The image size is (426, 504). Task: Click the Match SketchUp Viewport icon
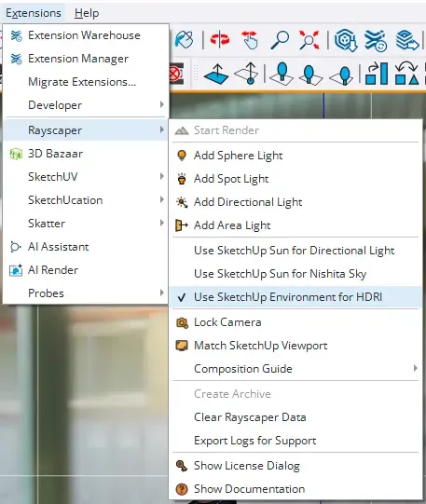[x=182, y=346]
